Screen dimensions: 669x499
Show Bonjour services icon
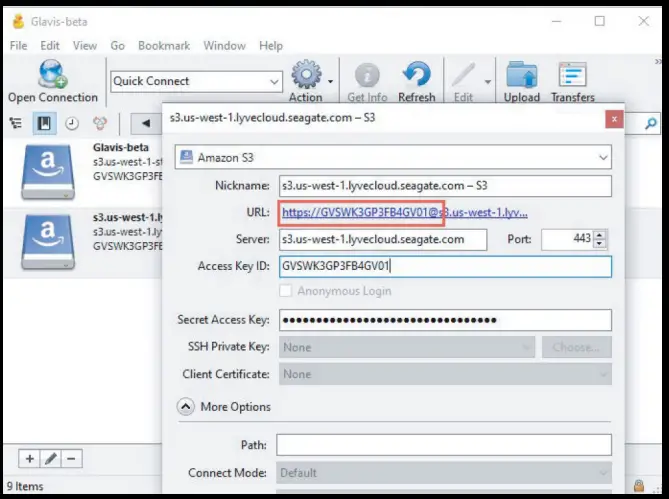pos(100,124)
